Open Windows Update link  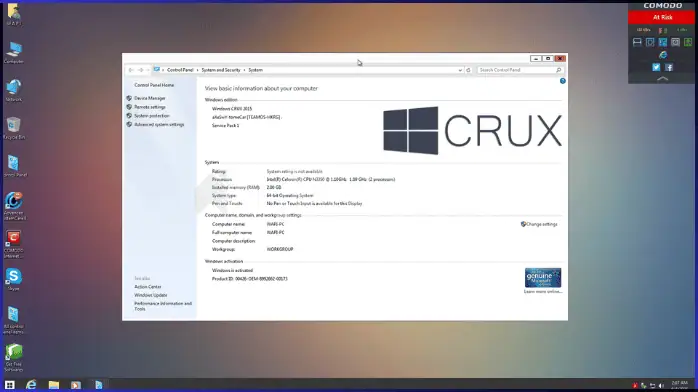(x=151, y=295)
